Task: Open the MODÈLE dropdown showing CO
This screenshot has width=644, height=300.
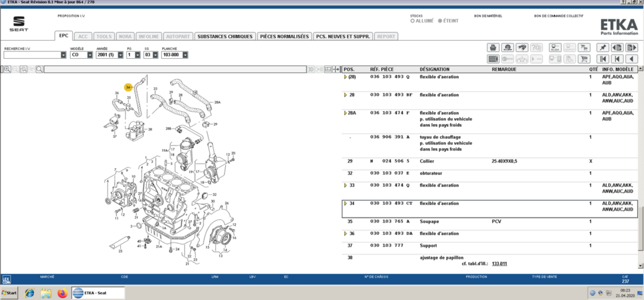Action: [x=89, y=54]
